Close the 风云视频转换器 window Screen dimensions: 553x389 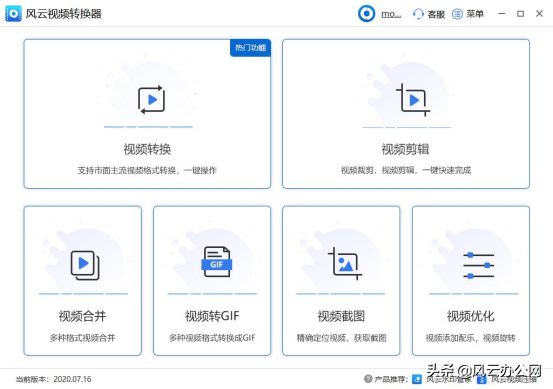tap(539, 14)
